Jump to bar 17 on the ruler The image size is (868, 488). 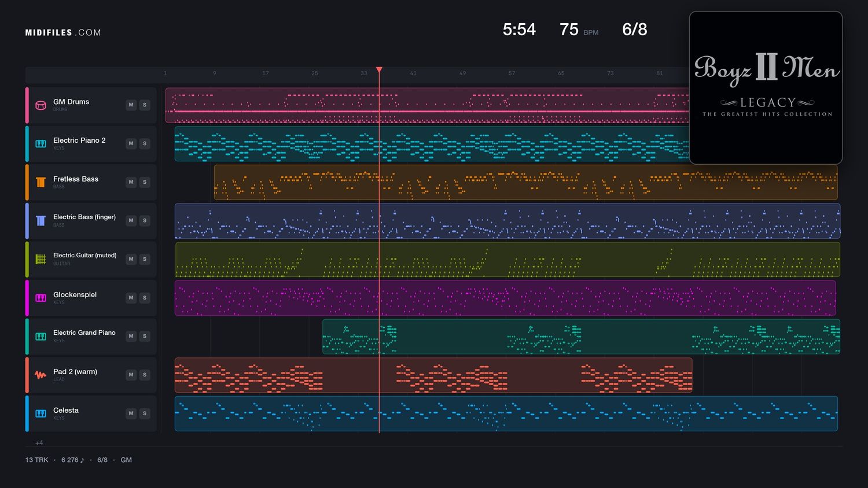coord(265,73)
